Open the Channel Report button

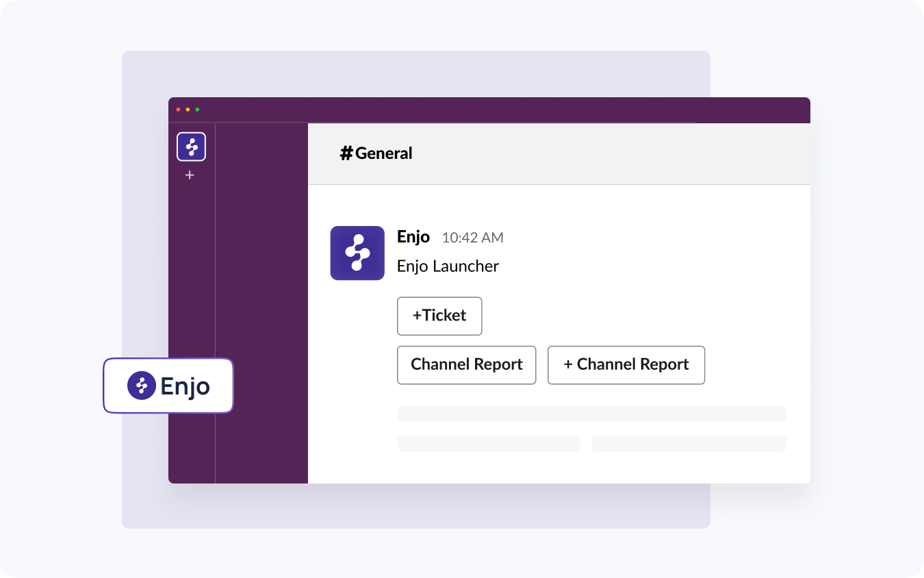[x=467, y=365]
